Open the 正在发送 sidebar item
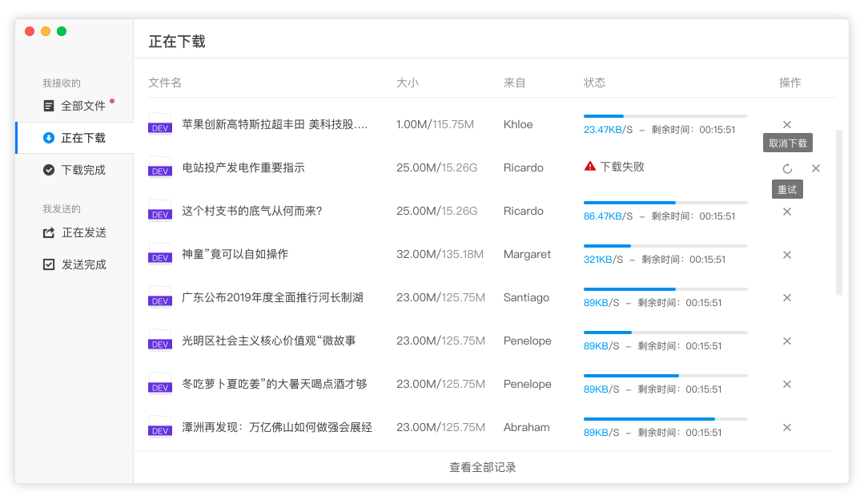This screenshot has width=868, height=500. pos(83,232)
